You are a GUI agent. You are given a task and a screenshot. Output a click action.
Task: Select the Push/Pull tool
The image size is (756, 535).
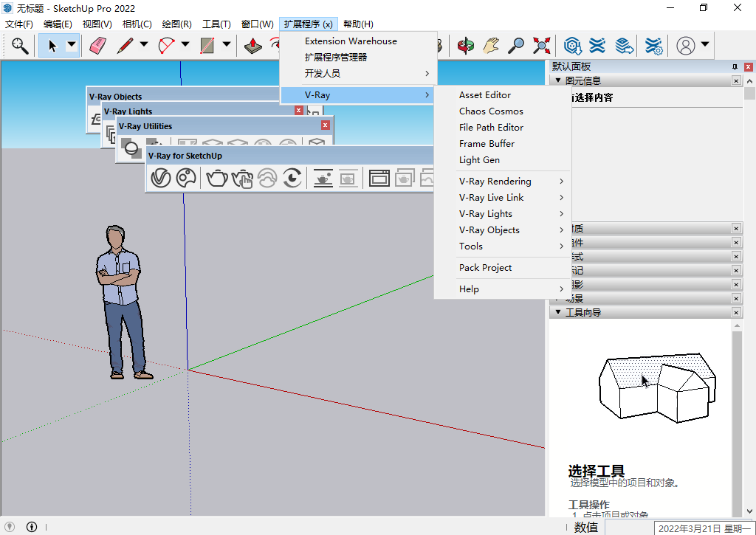pyautogui.click(x=252, y=46)
